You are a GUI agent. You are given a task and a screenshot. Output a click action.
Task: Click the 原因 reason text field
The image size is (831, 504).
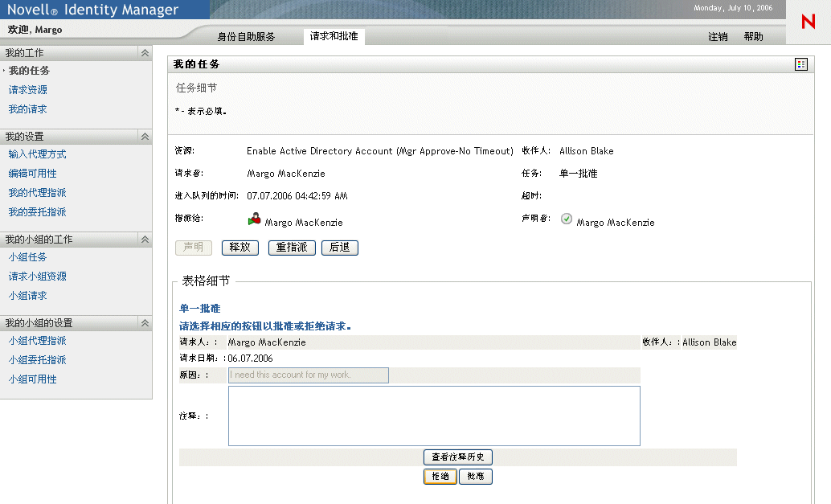coord(309,375)
